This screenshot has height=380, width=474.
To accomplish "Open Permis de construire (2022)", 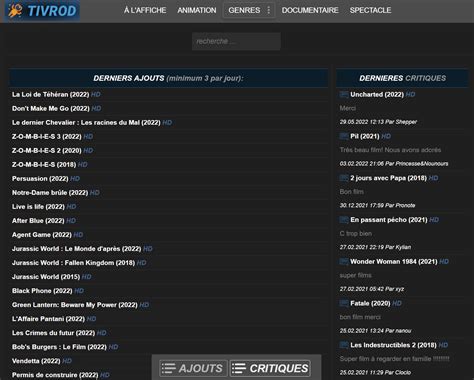I will (55, 374).
